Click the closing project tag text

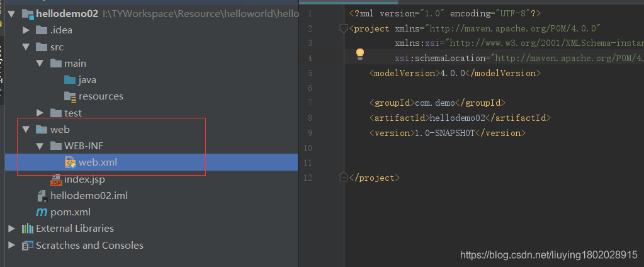click(375, 178)
